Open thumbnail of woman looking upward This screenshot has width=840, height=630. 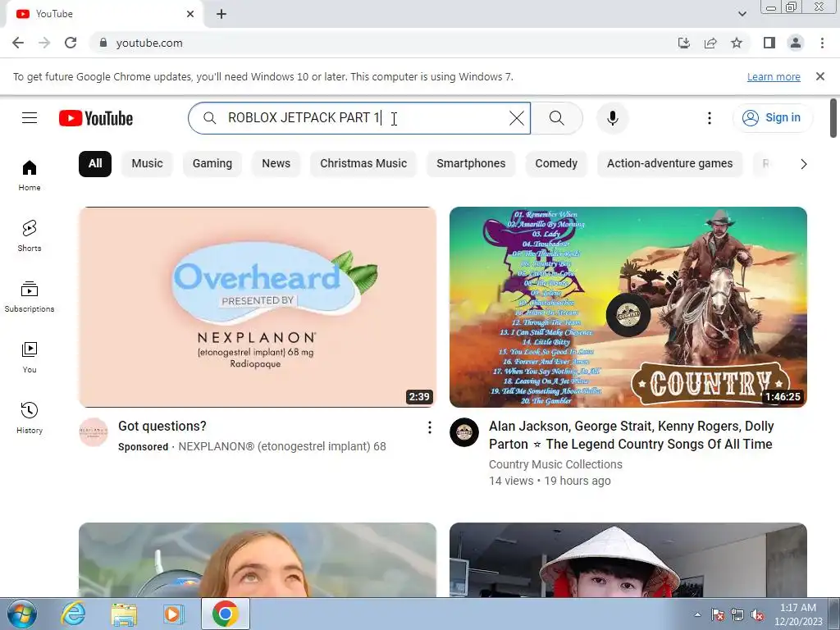257,559
